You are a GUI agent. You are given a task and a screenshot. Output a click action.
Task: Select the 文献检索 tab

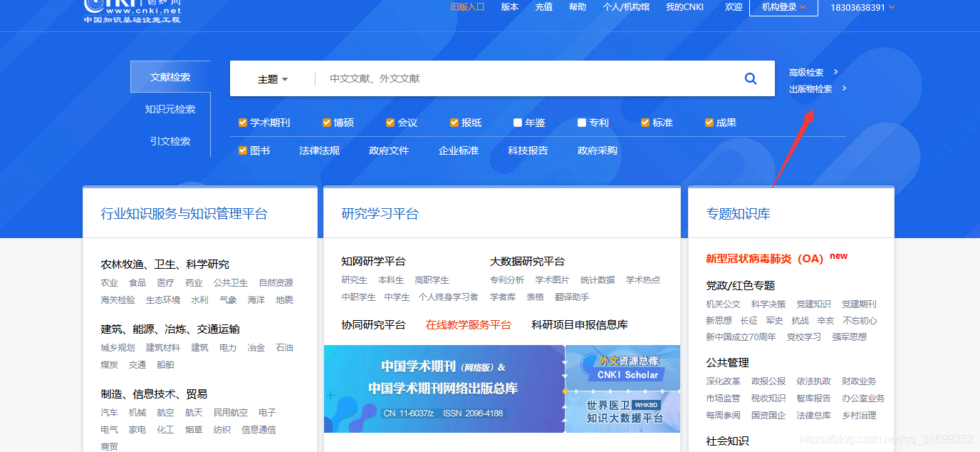coord(170,77)
